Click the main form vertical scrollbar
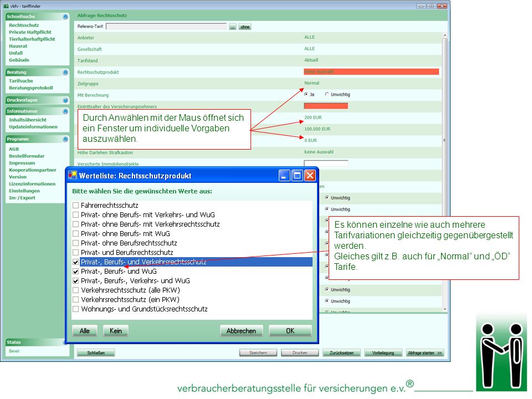This screenshot has height=399, width=532. [x=445, y=172]
